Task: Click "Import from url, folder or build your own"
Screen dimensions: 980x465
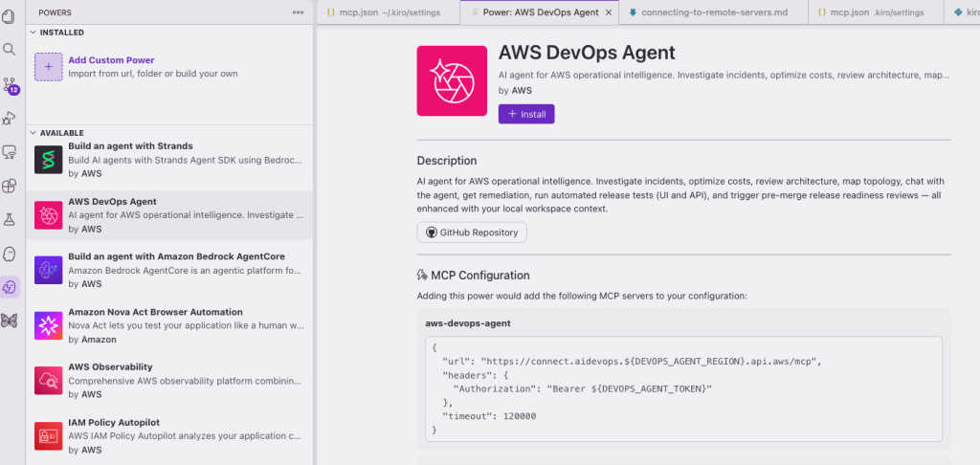Action: click(x=152, y=74)
